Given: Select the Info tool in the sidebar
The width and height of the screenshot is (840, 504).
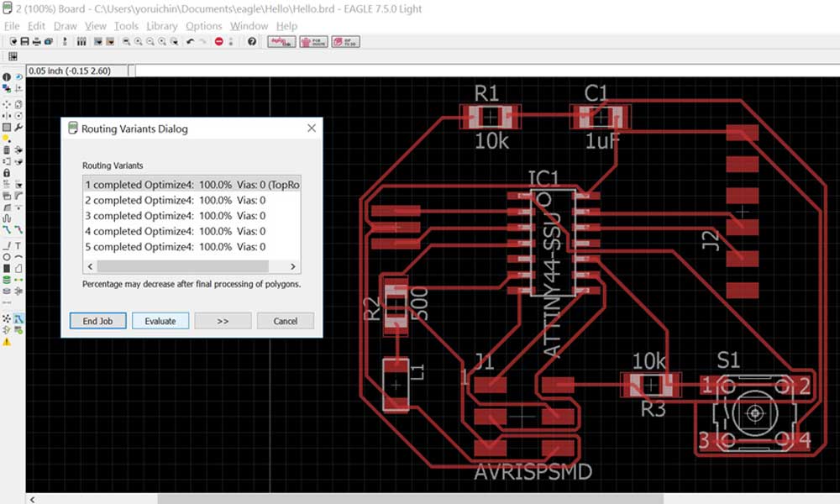Looking at the screenshot, I should tap(7, 76).
